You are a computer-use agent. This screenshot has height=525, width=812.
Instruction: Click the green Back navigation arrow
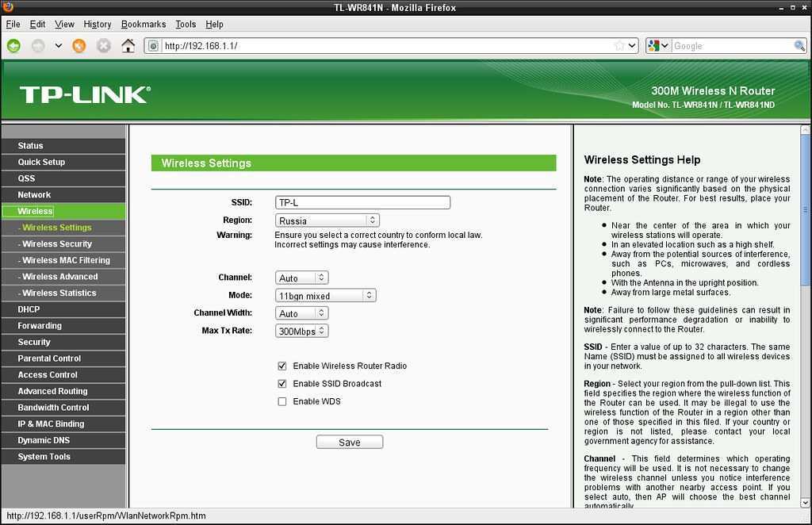pos(14,46)
